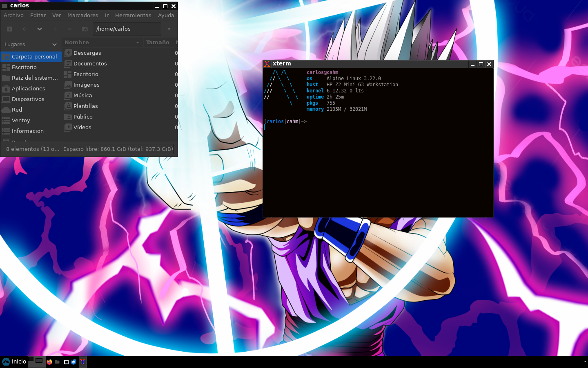Select Raíz del sistema in places sidebar

pyautogui.click(x=35, y=78)
